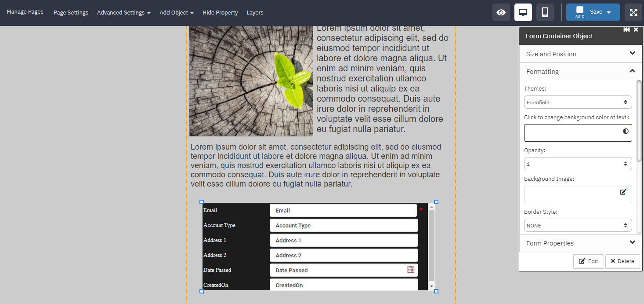Click the lorem ipsum paragraph below image
This screenshot has width=644, height=304.
(x=316, y=165)
